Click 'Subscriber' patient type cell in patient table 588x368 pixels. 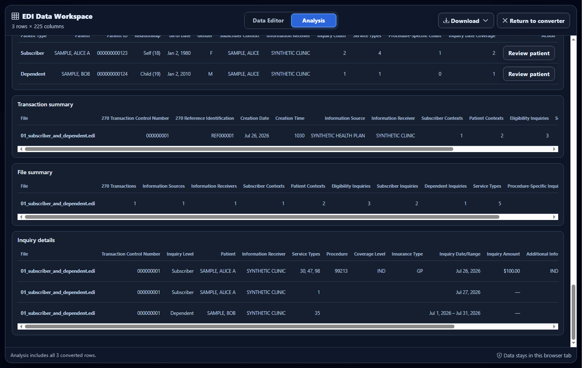point(32,53)
